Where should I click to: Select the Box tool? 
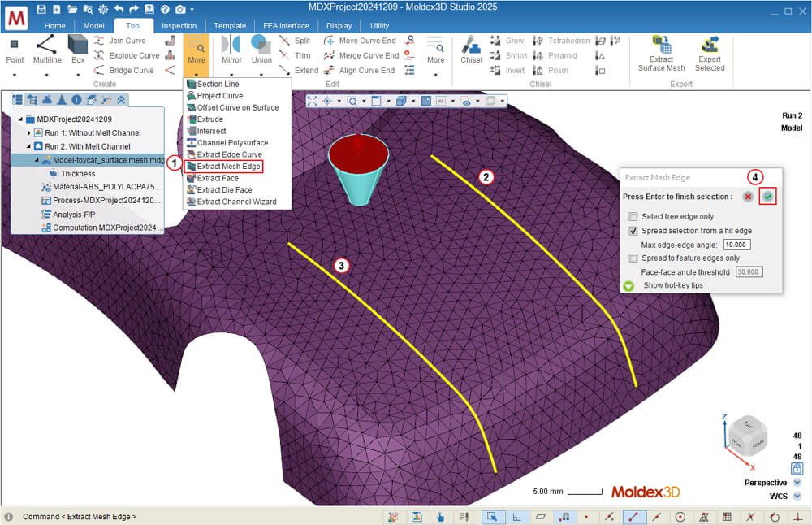click(78, 50)
